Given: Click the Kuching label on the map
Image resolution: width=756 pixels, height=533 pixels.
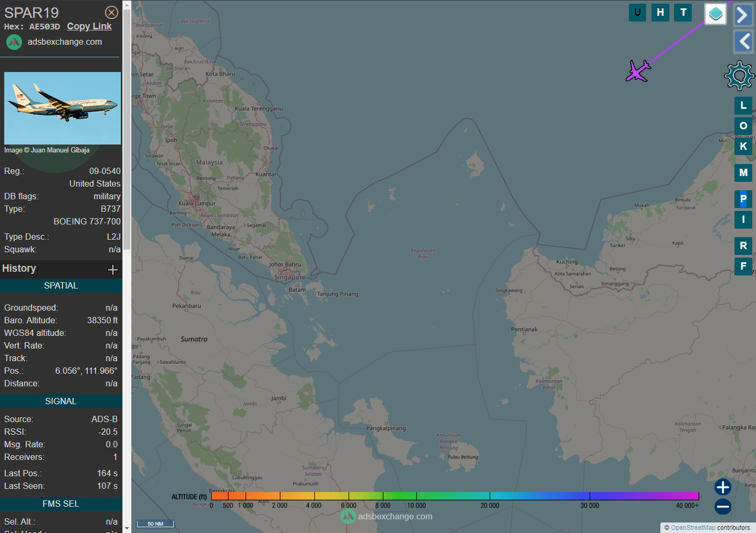Looking at the screenshot, I should (567, 262).
